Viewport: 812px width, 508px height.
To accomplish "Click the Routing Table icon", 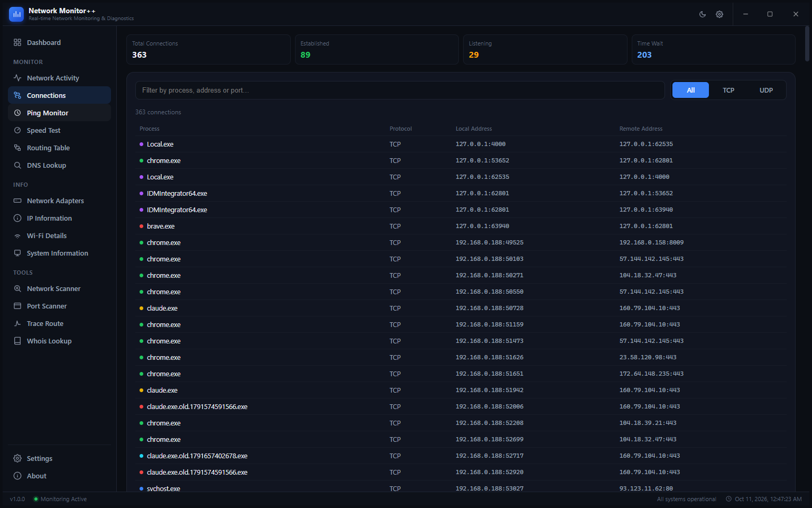I will (x=17, y=148).
